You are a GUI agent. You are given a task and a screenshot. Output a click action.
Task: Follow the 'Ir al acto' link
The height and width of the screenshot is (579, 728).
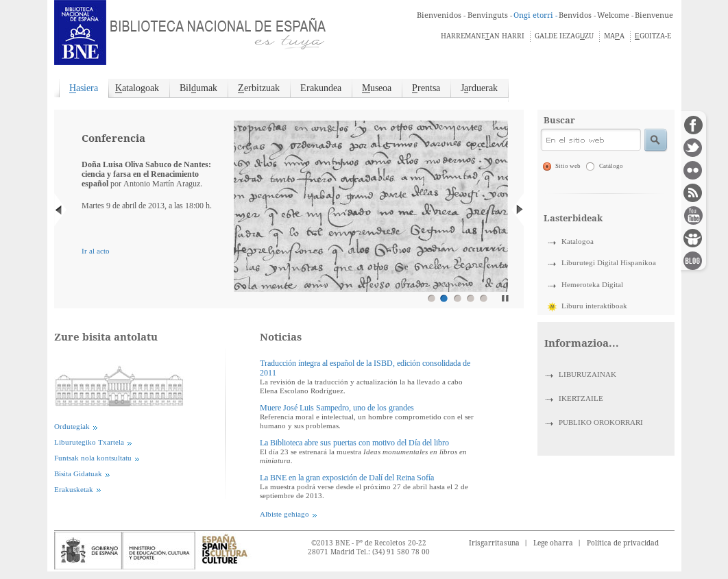(96, 251)
